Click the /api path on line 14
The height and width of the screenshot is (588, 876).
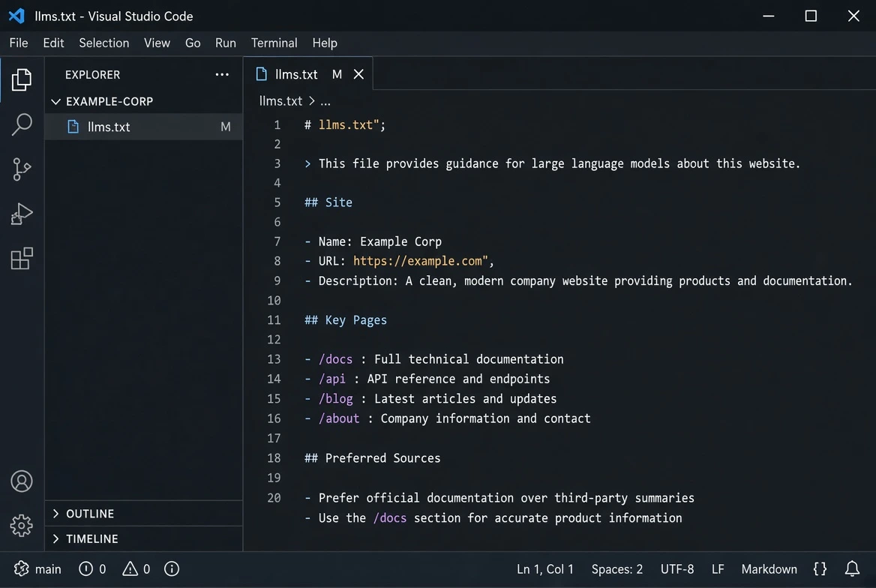(331, 379)
